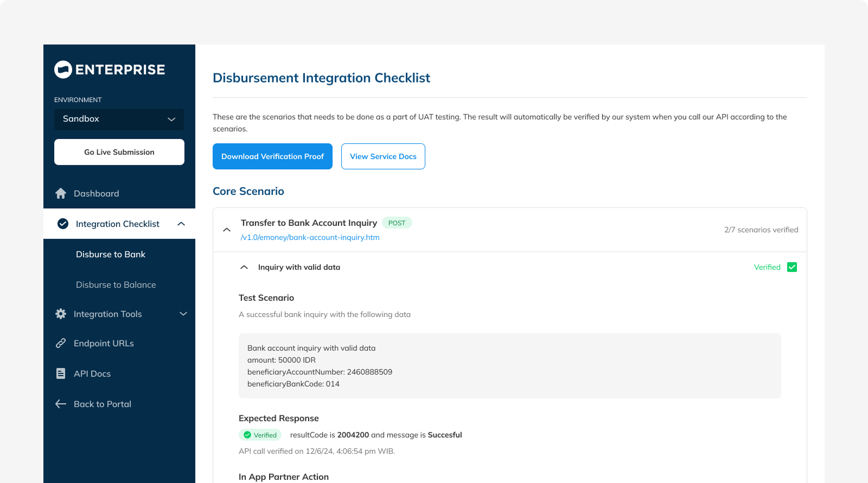Screen dimensions: 868x483
Task: Select Disburse to Bank submenu
Action: click(111, 254)
